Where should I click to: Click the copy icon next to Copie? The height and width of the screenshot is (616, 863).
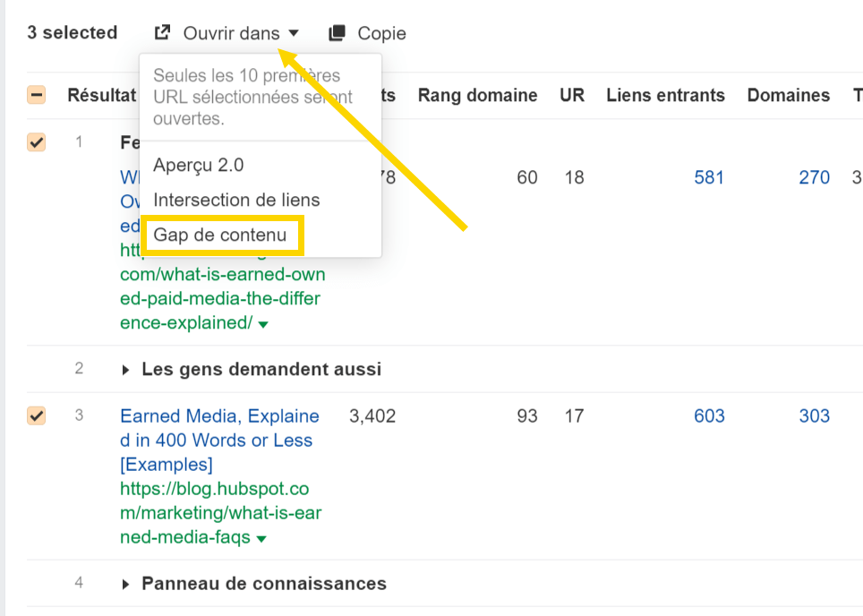[336, 31]
